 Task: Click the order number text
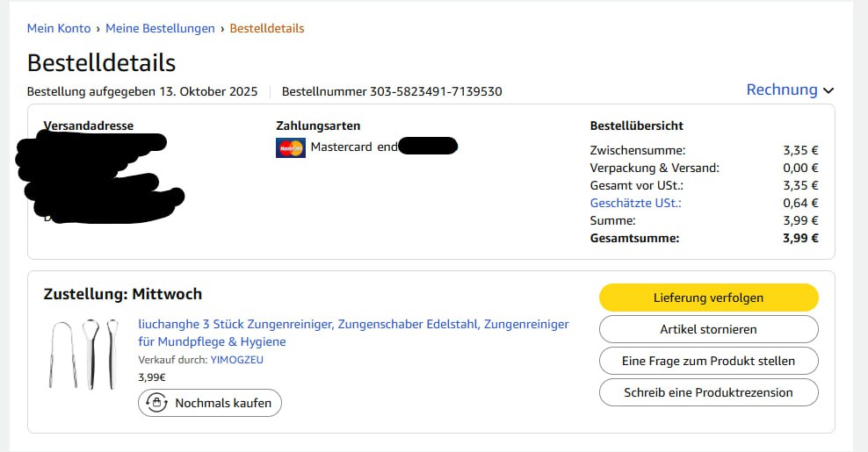(x=392, y=91)
